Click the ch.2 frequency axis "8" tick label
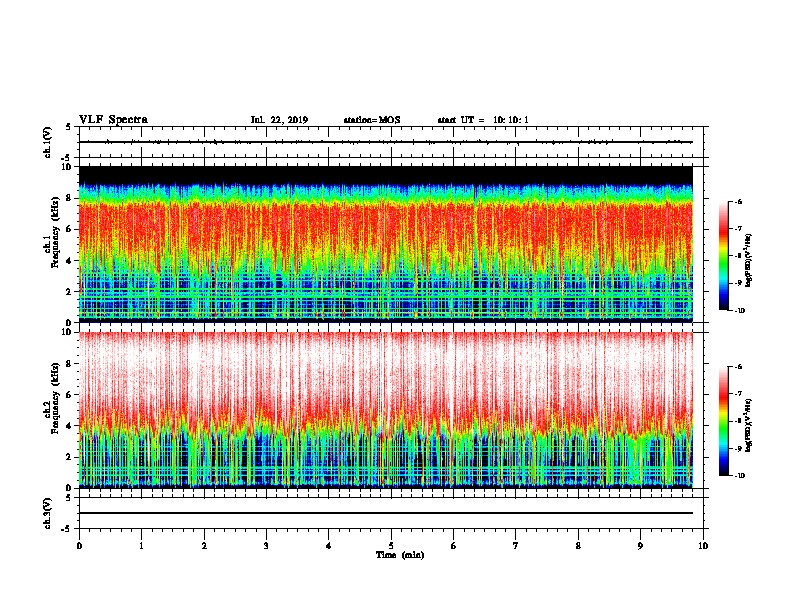792x612 pixels. coord(70,364)
